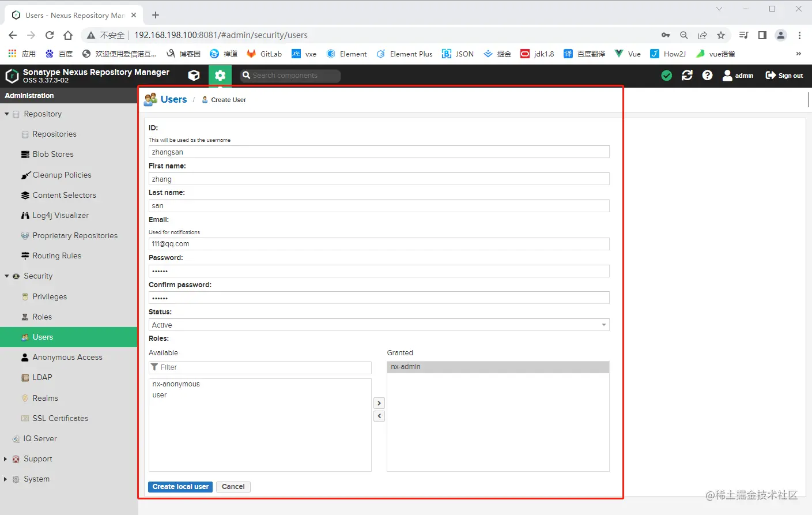Open Privileges under Security
The width and height of the screenshot is (812, 515).
point(50,296)
